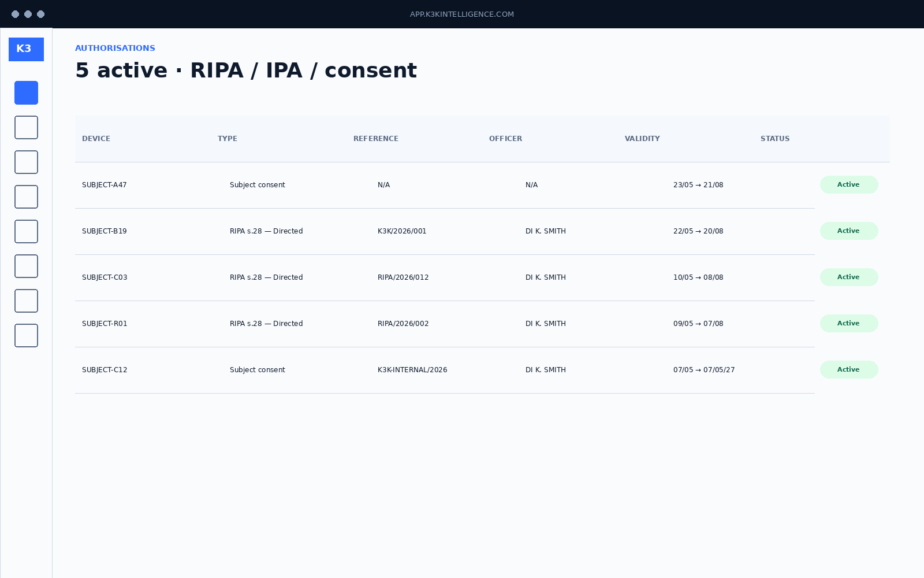Select the SUBJECT-R01 device cell
The image size is (924, 578).
coord(105,324)
